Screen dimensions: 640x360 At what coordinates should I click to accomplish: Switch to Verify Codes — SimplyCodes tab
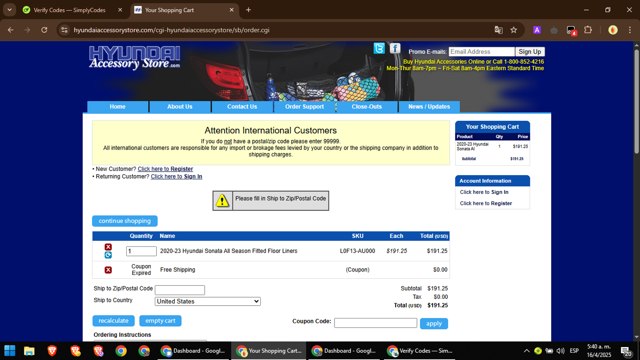[x=69, y=10]
